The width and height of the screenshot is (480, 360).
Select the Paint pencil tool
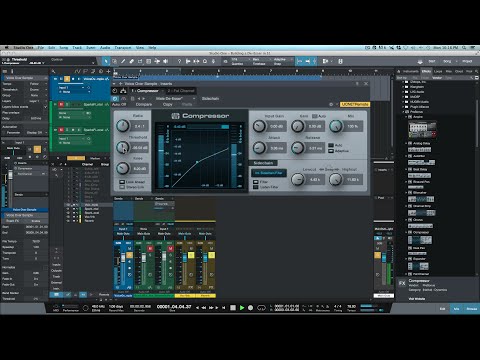coord(123,61)
